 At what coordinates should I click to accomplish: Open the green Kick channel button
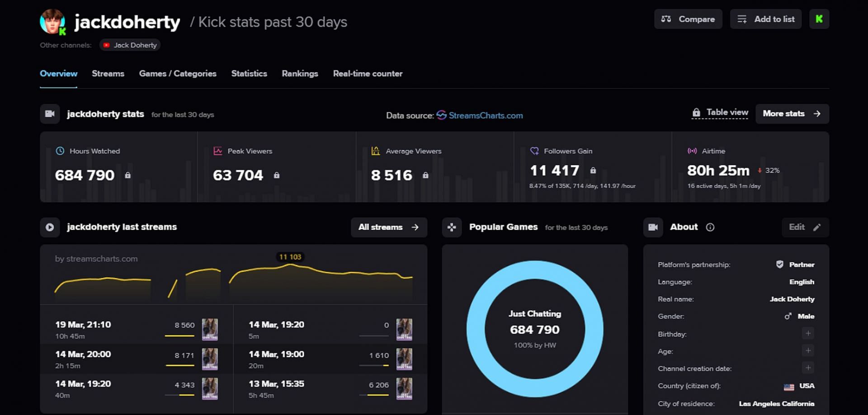[819, 19]
